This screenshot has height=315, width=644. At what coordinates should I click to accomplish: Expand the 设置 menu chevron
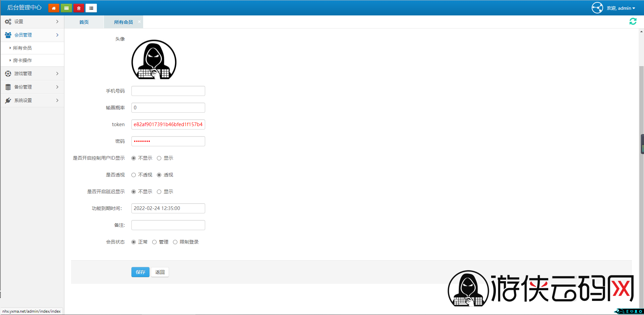[x=57, y=21]
